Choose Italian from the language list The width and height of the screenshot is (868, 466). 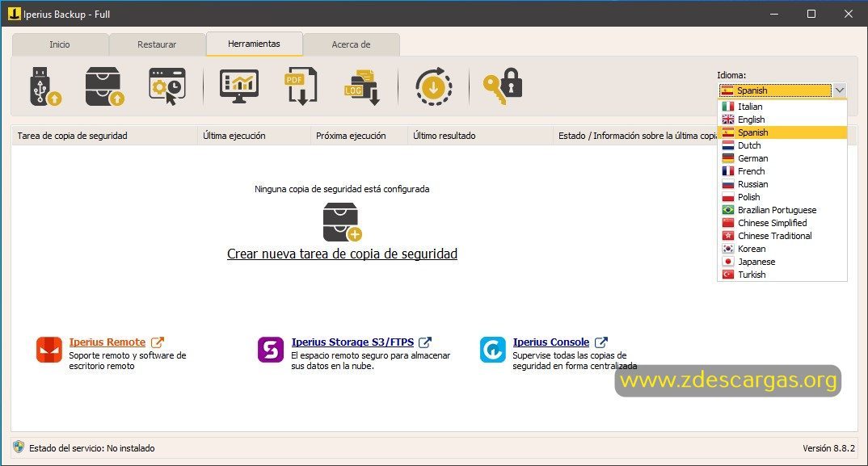782,107
